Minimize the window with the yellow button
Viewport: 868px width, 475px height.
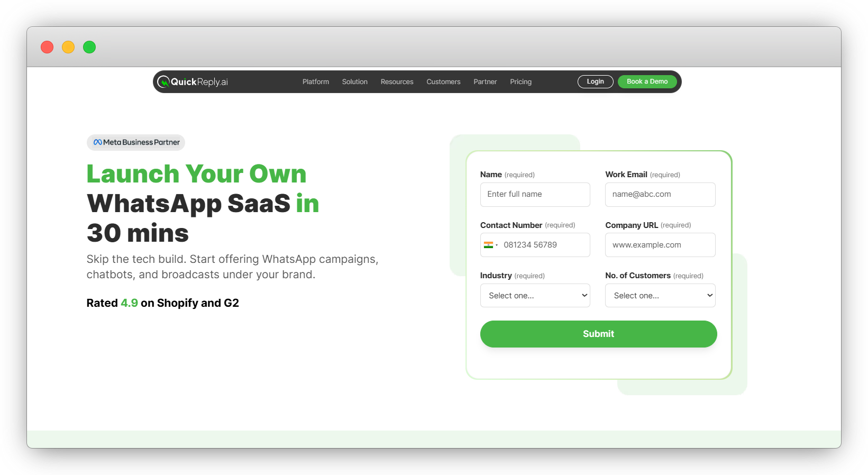click(x=68, y=47)
